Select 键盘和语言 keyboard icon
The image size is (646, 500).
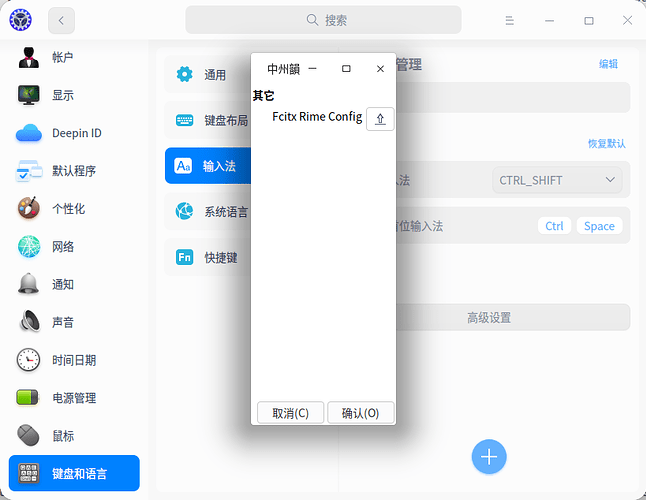pyautogui.click(x=28, y=473)
